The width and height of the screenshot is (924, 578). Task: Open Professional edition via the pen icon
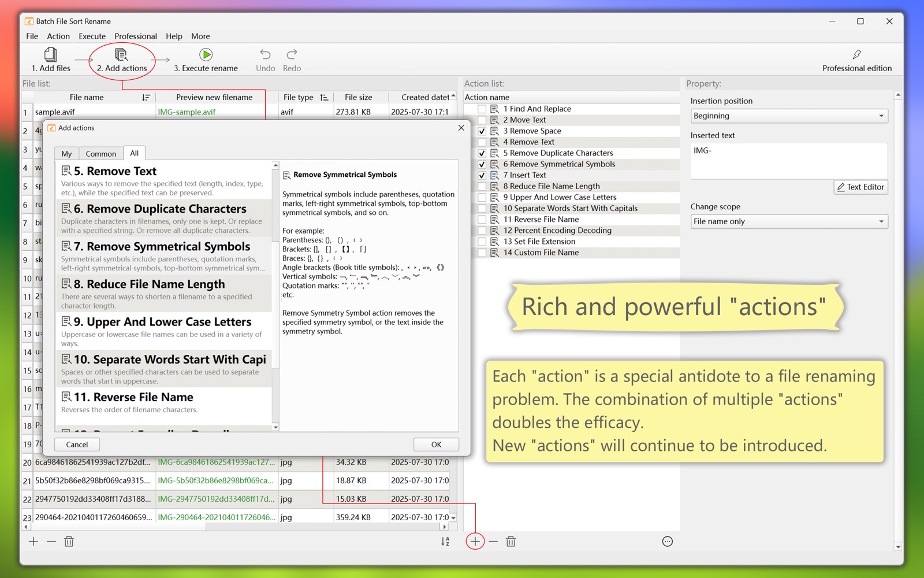[x=856, y=55]
